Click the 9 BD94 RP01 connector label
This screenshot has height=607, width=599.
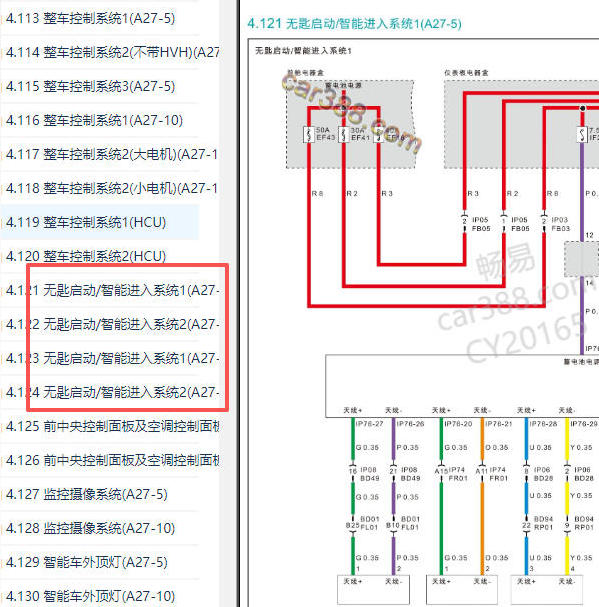[x=579, y=523]
